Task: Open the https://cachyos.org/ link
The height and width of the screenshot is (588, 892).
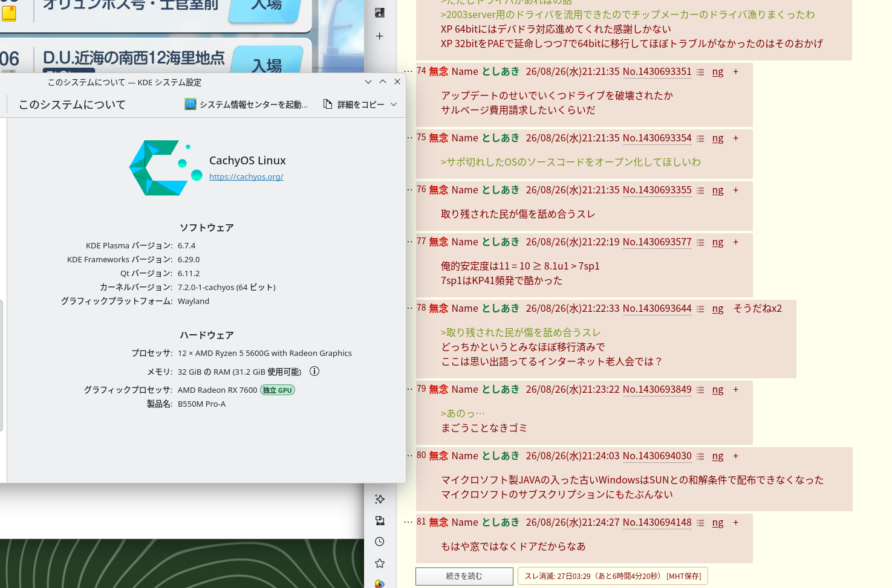Action: tap(246, 176)
